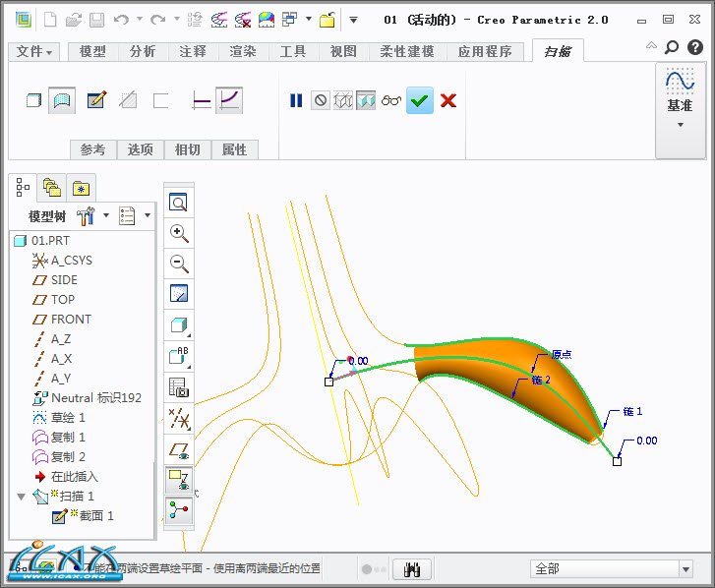The width and height of the screenshot is (715, 588).
Task: Open the sketch section editor icon
Action: (x=95, y=100)
